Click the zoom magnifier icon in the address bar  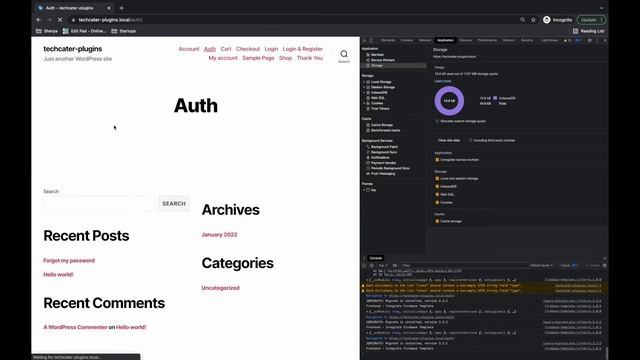pyautogui.click(x=522, y=20)
